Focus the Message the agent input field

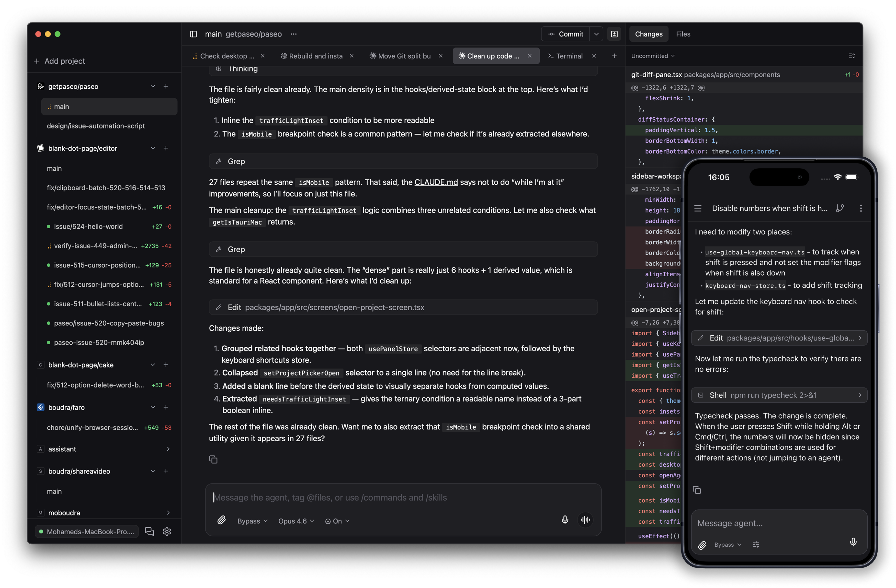click(x=403, y=497)
